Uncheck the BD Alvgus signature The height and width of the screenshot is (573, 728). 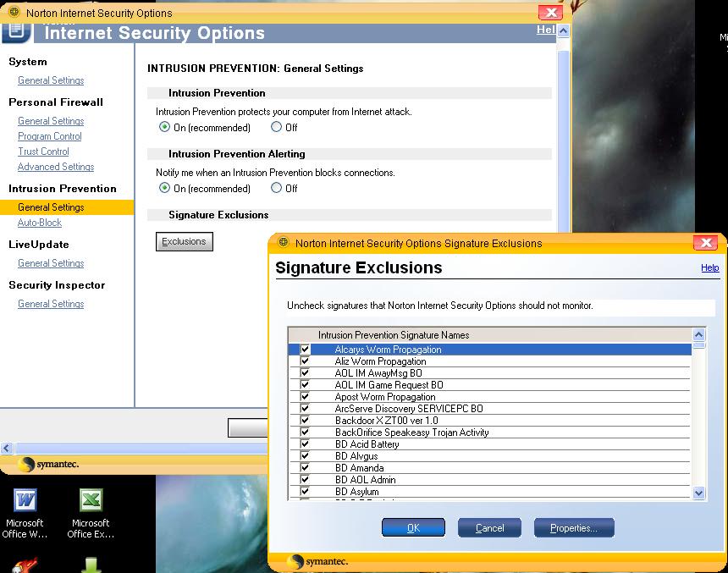[305, 455]
